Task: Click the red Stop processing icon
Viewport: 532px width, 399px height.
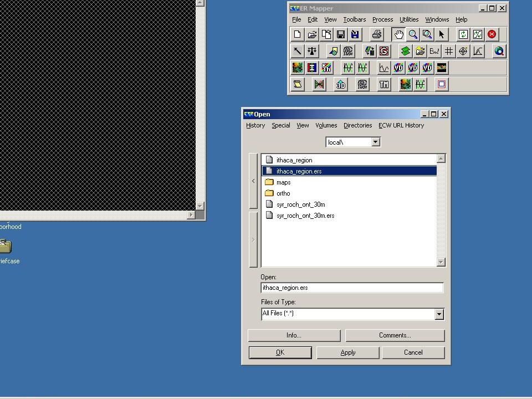Action: coord(492,34)
